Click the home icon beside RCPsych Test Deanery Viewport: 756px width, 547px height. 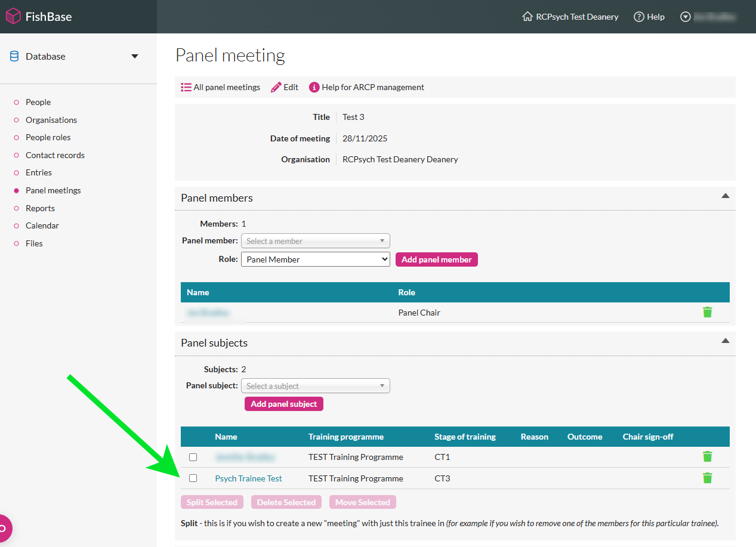[x=527, y=17]
